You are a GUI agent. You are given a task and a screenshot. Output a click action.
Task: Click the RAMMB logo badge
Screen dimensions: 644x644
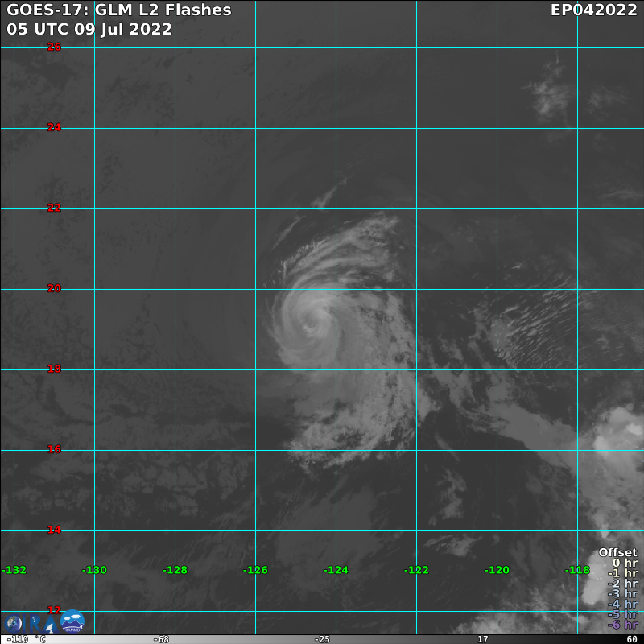click(72, 621)
